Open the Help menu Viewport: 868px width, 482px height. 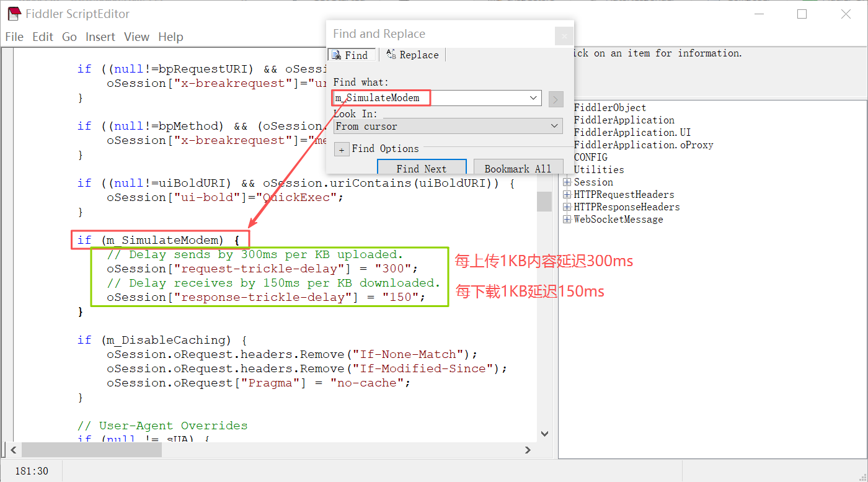click(x=170, y=37)
